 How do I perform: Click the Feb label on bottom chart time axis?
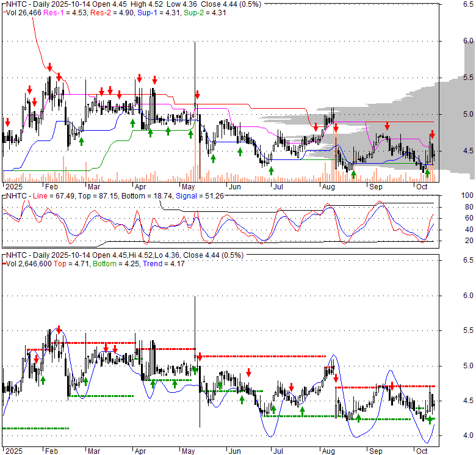[51, 451]
